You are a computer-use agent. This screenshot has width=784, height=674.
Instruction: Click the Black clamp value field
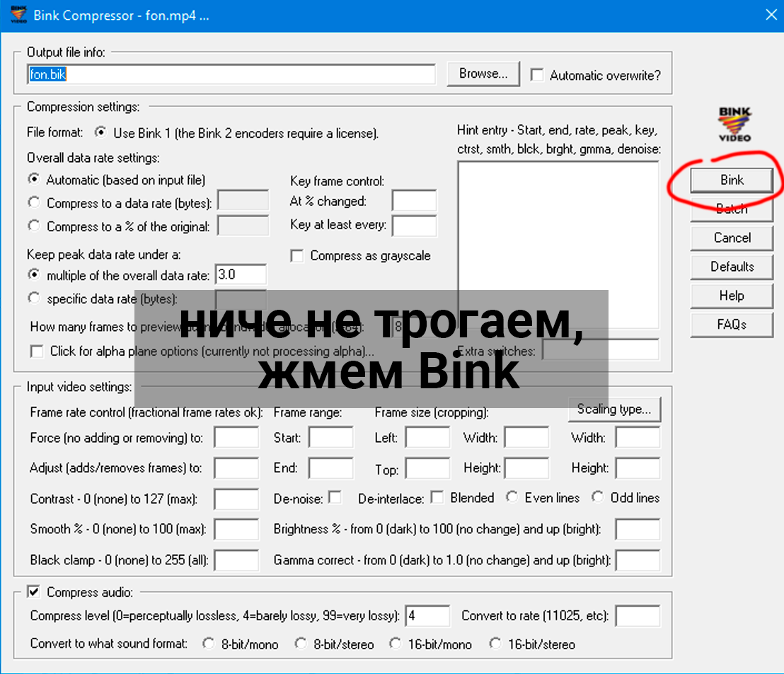(x=236, y=560)
